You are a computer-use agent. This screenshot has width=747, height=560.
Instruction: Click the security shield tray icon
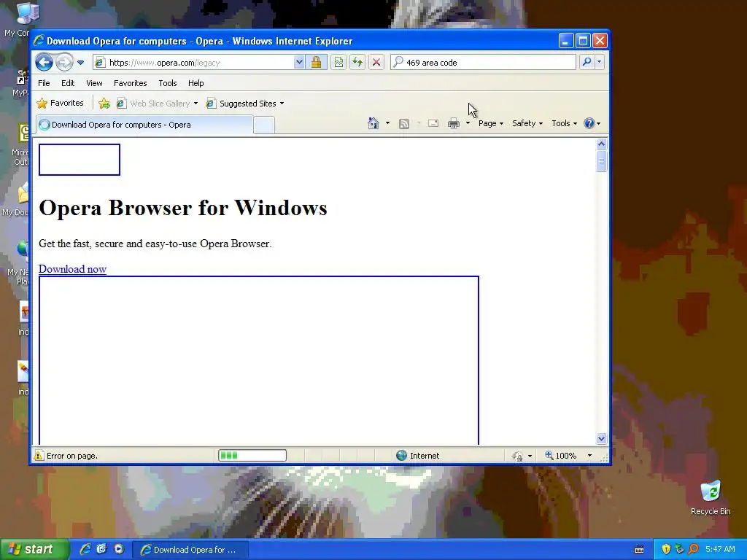click(666, 550)
